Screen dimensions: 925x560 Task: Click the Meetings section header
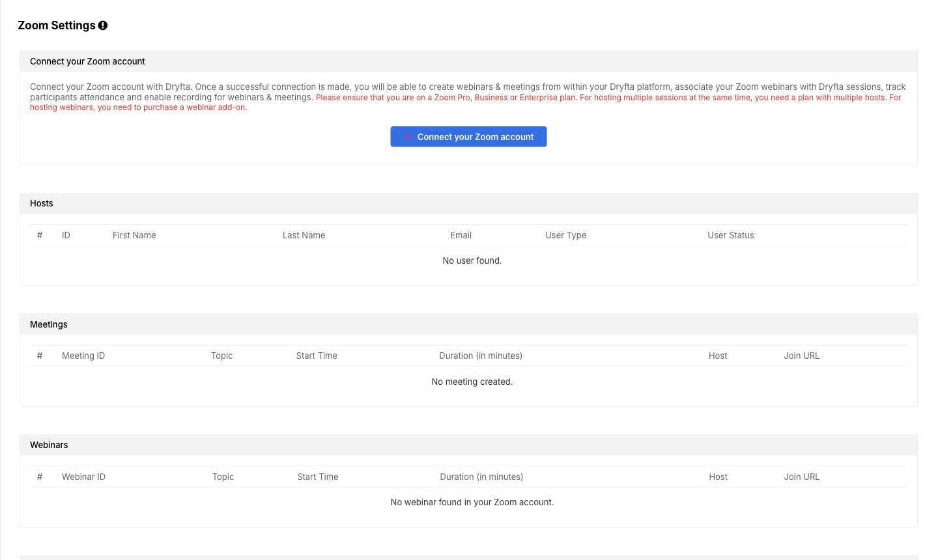click(x=468, y=324)
